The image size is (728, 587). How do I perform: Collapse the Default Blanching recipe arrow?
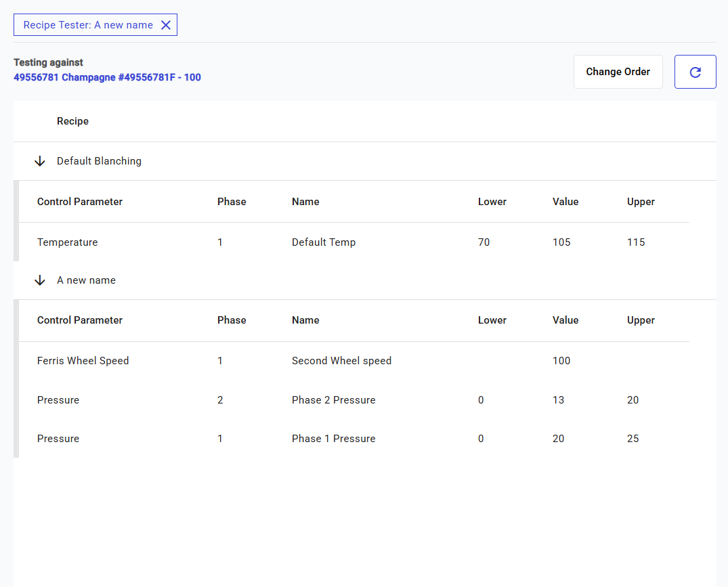tap(40, 161)
